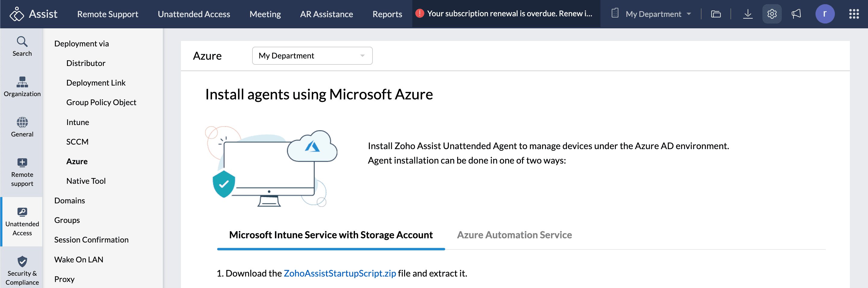Open the announcements megaphone icon
868x288 pixels.
coord(796,14)
